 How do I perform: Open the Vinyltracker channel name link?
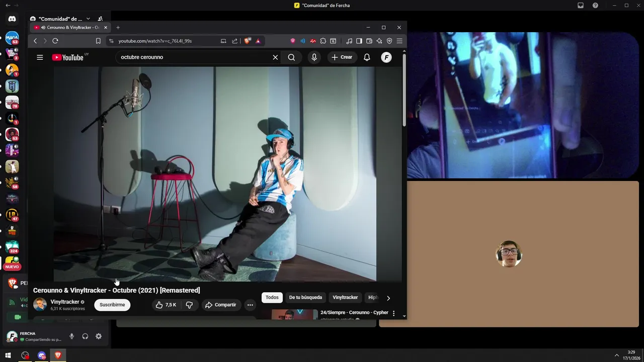65,302
